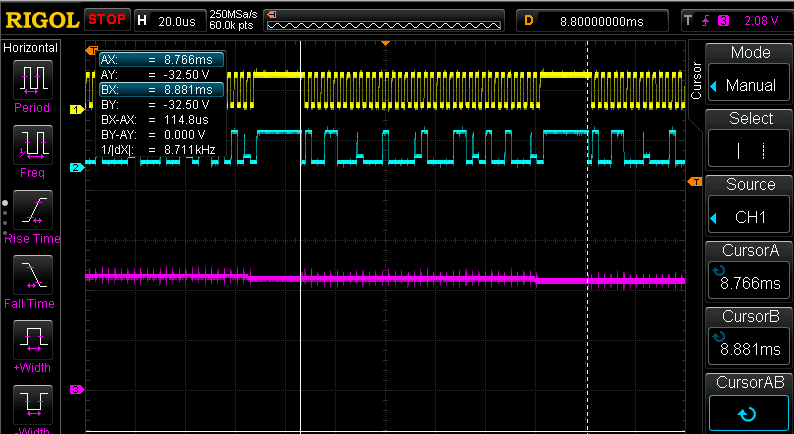Choose the Fall Time measurement icon
This screenshot has height=434, width=794.
click(32, 275)
